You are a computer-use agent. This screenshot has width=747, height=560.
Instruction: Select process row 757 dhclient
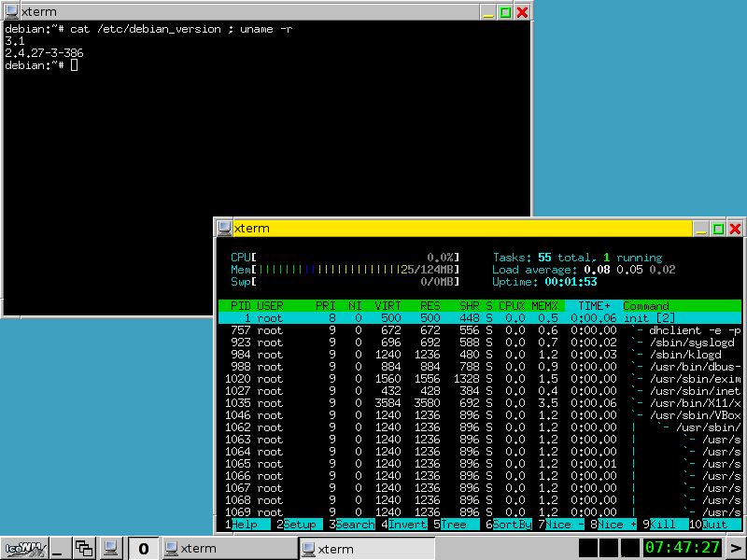[480, 330]
